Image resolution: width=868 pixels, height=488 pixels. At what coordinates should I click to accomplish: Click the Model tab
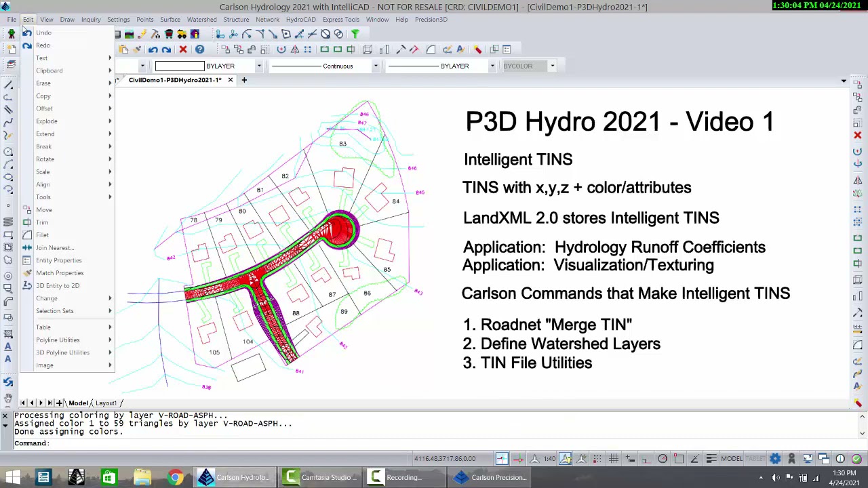pyautogui.click(x=78, y=403)
